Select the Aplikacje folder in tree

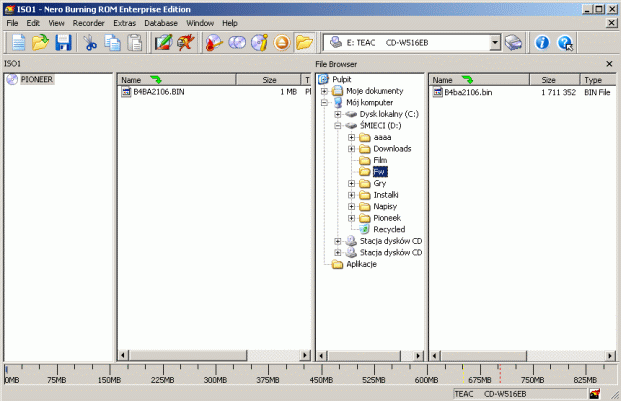[x=361, y=264]
